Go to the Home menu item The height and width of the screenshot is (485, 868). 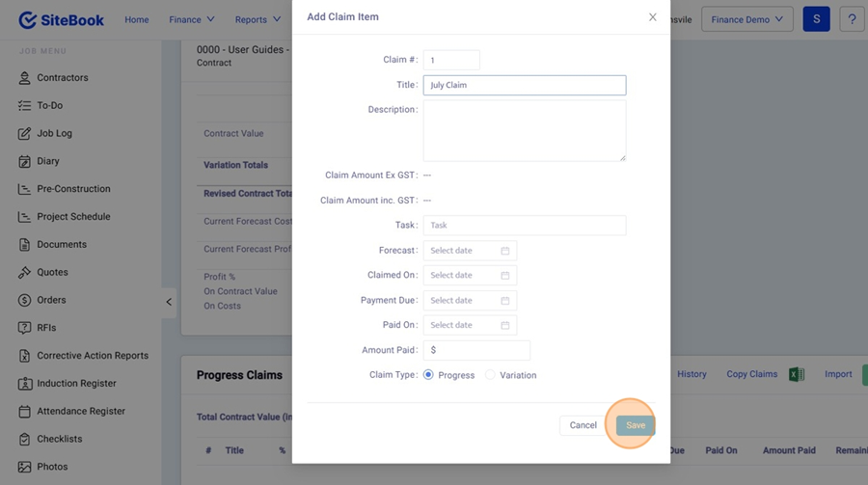[137, 19]
